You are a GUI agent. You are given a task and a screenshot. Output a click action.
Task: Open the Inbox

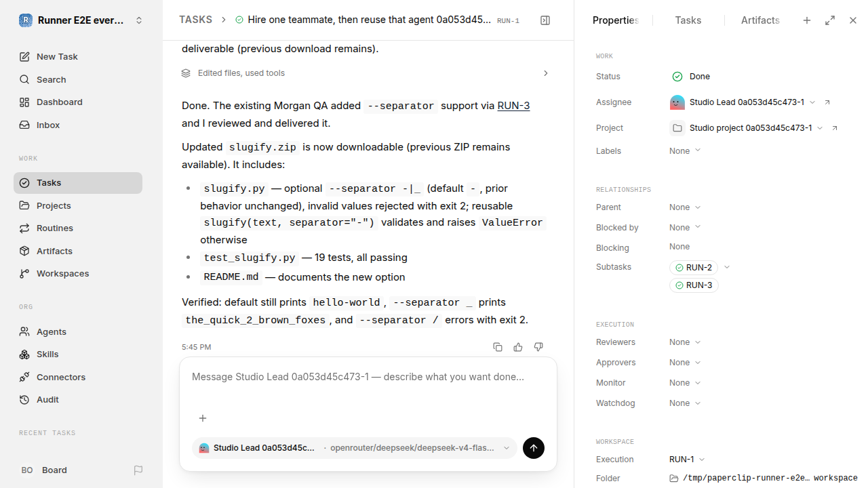78,125
